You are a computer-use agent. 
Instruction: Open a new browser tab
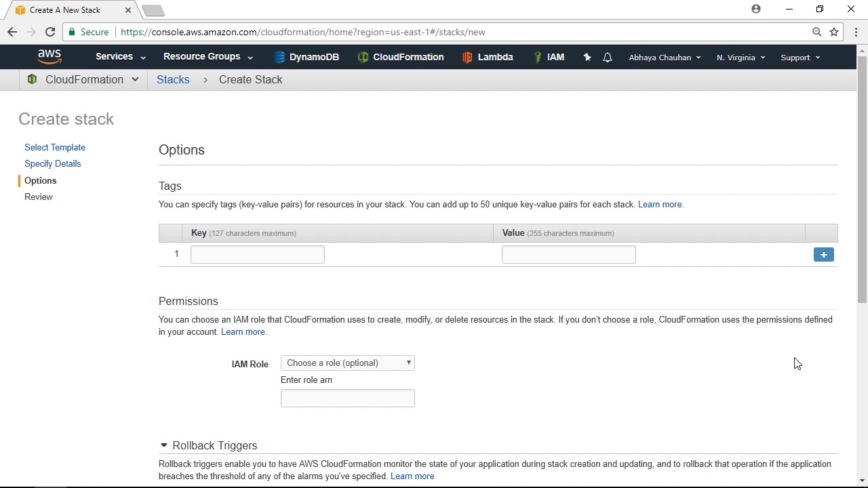pos(153,10)
